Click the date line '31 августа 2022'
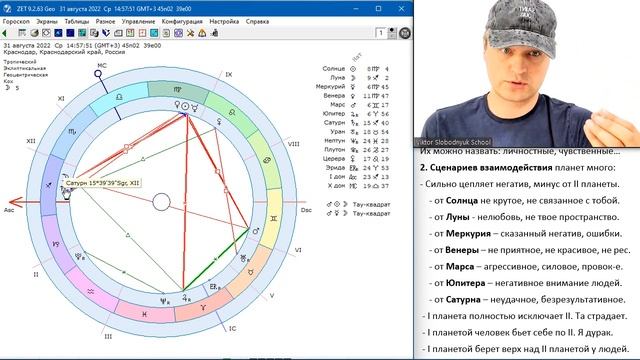 click(x=82, y=45)
